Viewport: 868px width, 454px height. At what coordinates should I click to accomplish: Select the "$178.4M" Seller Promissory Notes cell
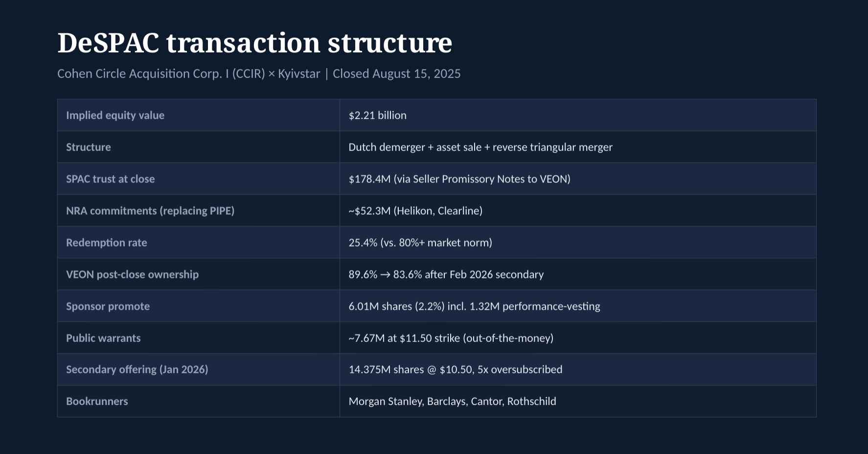tap(459, 179)
